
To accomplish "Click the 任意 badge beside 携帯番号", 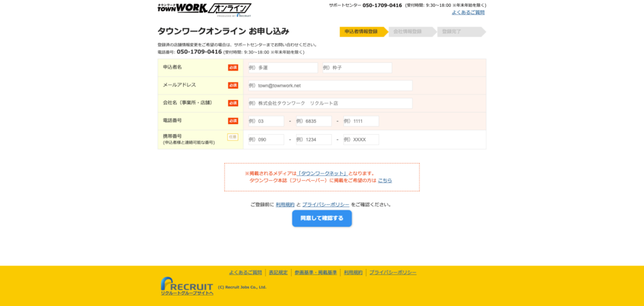I will click(233, 137).
